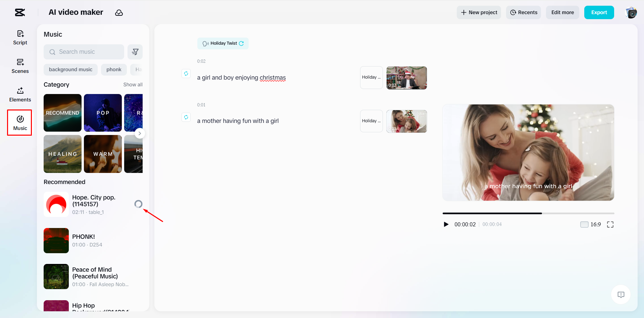Select the 0:02 christmas scene thumbnail
Screen dimensions: 644x318
(x=407, y=78)
